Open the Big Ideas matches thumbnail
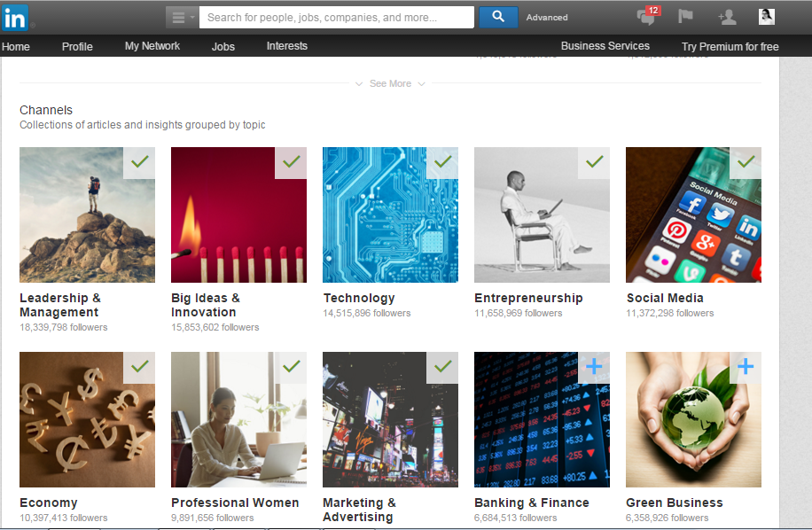 pos(238,214)
